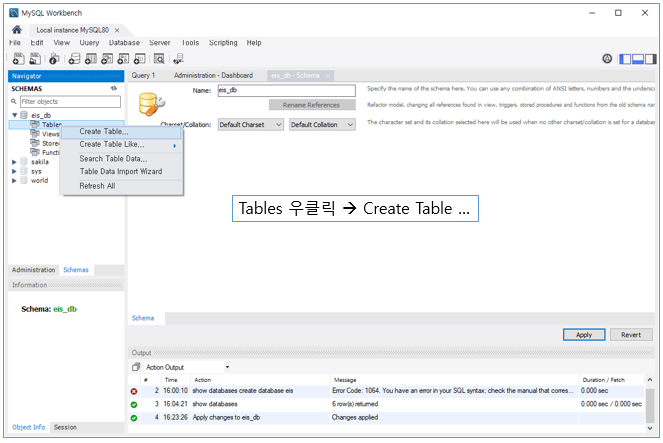
Task: Click the reconnect to DBMS toolbar icon
Action: coord(178,58)
